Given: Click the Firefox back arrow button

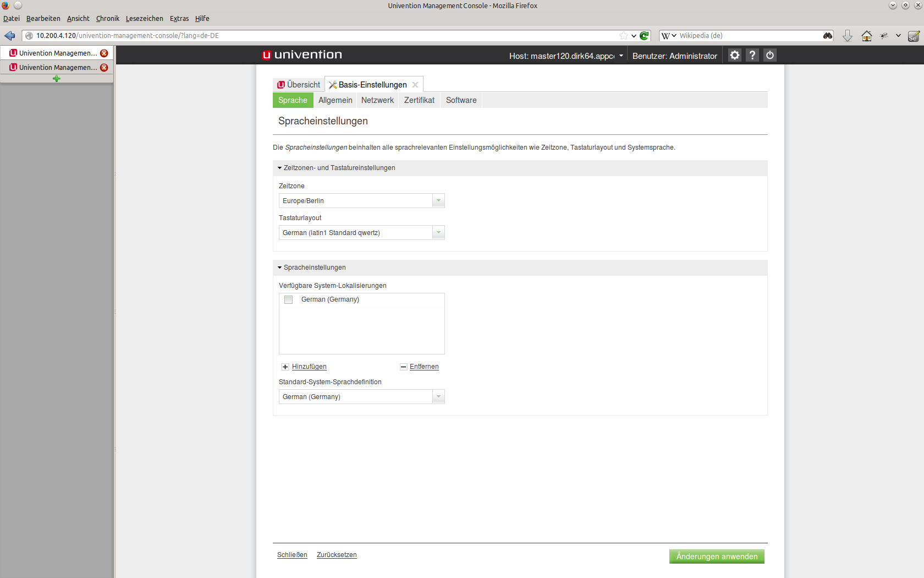Looking at the screenshot, I should 10,36.
